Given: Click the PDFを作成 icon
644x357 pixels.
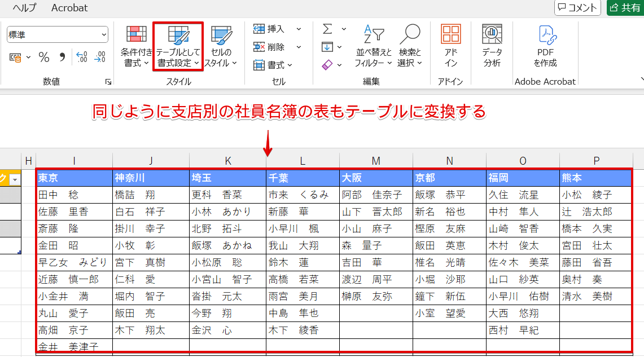Looking at the screenshot, I should coord(544,45).
